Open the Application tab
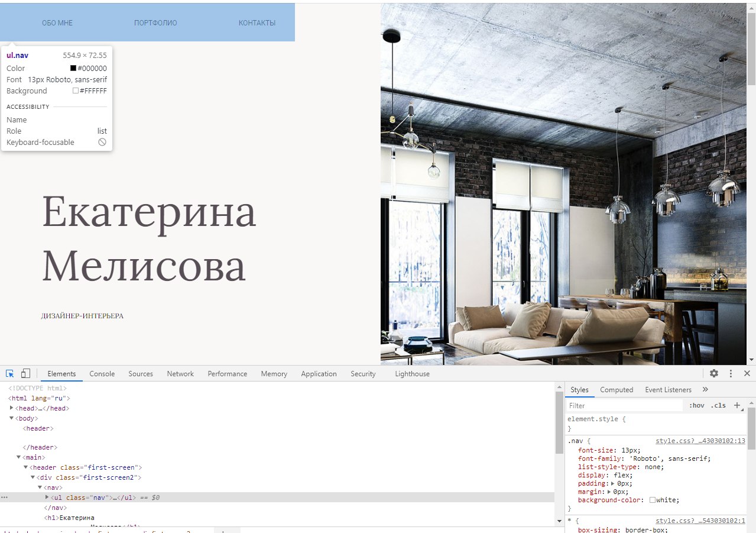 click(x=319, y=374)
